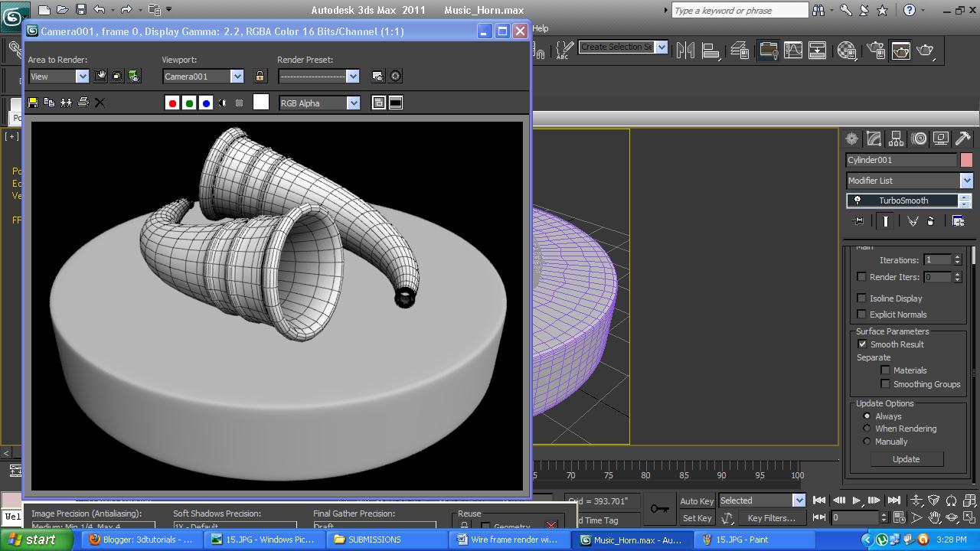Open the Viewport dropdown showing Camera001
Image resolution: width=980 pixels, height=551 pixels.
coord(237,76)
